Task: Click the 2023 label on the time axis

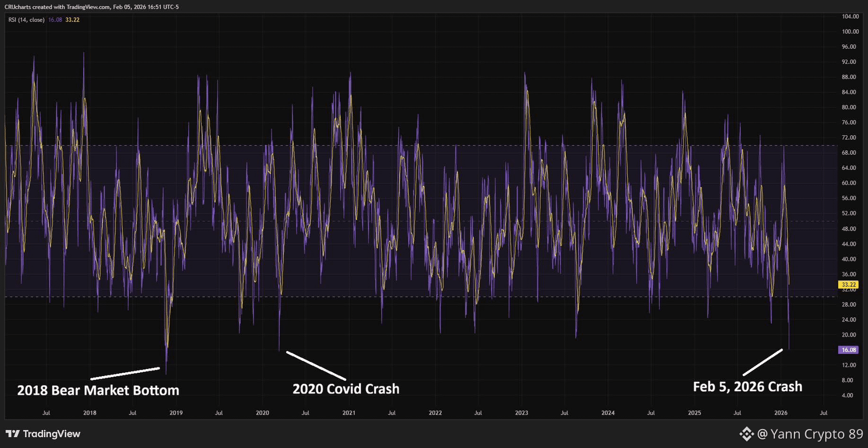Action: pos(521,413)
